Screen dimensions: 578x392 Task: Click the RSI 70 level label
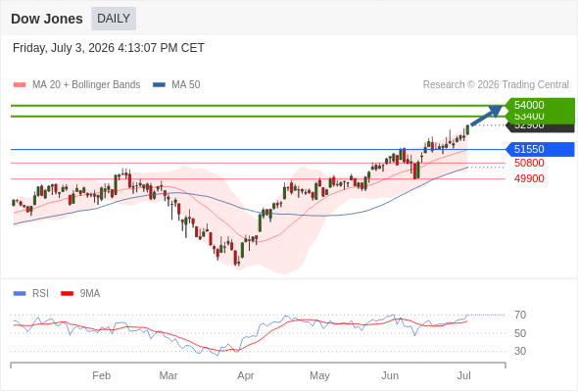point(520,315)
